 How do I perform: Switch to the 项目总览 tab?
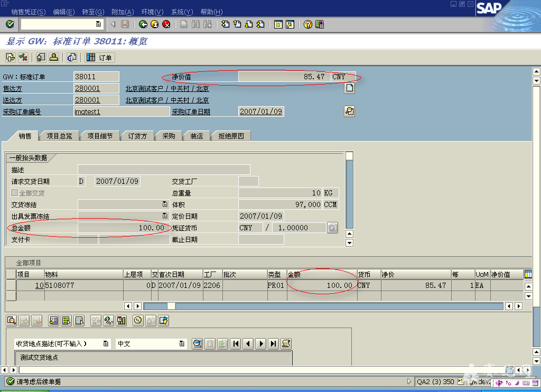tap(59, 136)
